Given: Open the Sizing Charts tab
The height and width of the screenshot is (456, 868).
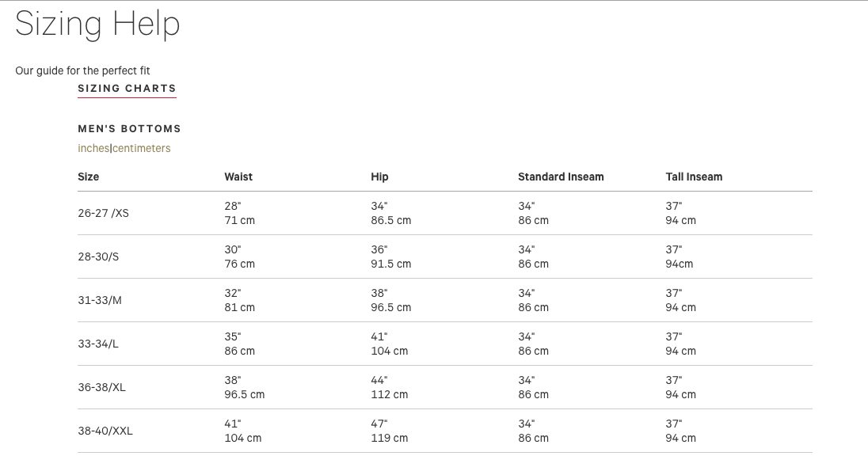Looking at the screenshot, I should 127,89.
